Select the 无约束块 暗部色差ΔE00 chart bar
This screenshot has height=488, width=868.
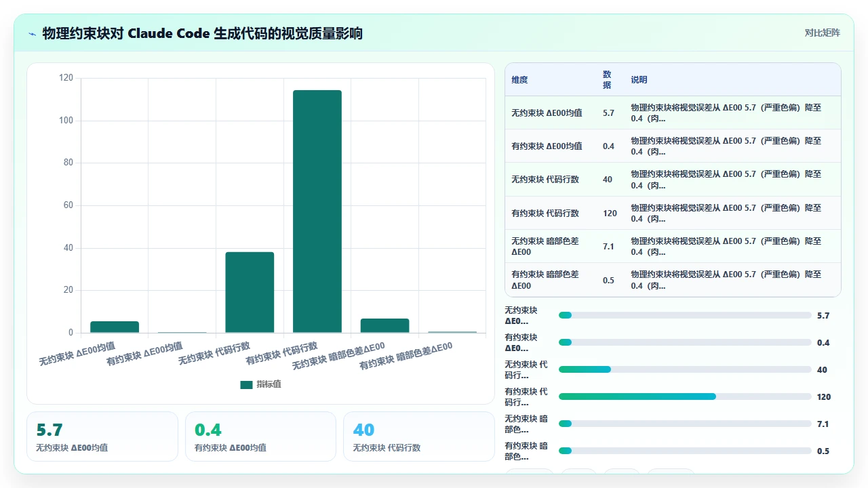pos(384,325)
